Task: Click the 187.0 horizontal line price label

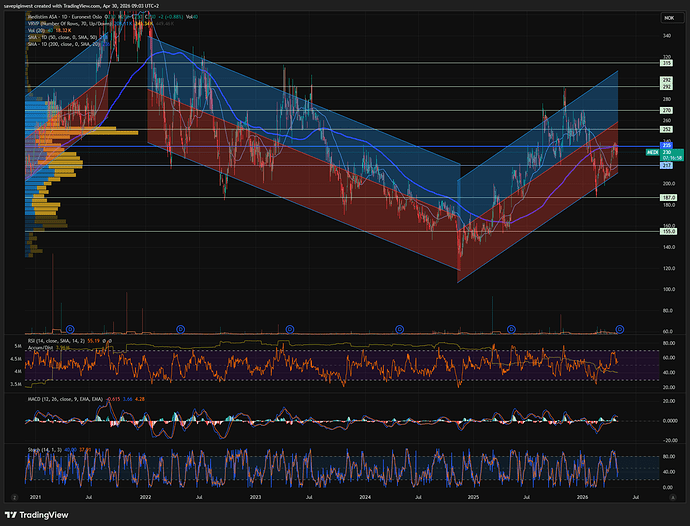Action: coord(668,198)
